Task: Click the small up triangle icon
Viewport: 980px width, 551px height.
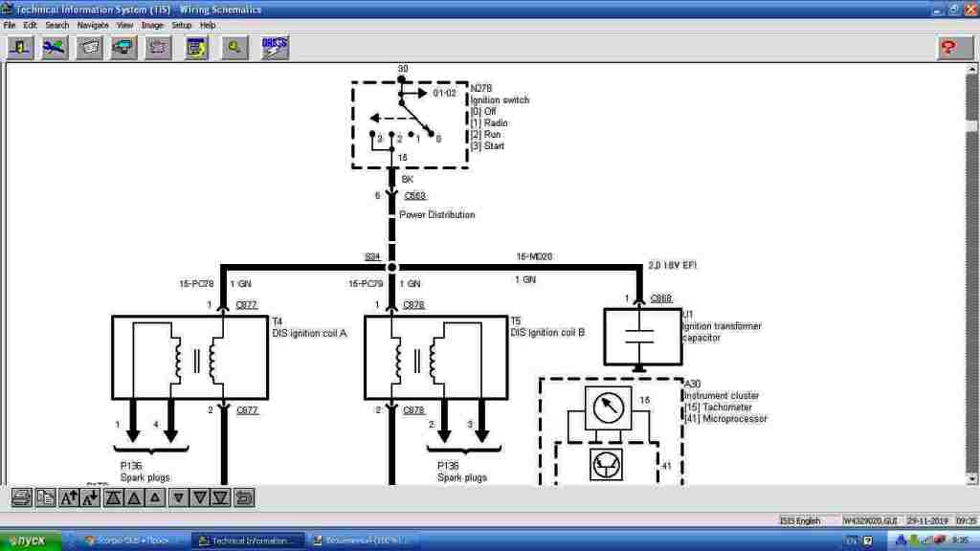Action: click(x=156, y=497)
